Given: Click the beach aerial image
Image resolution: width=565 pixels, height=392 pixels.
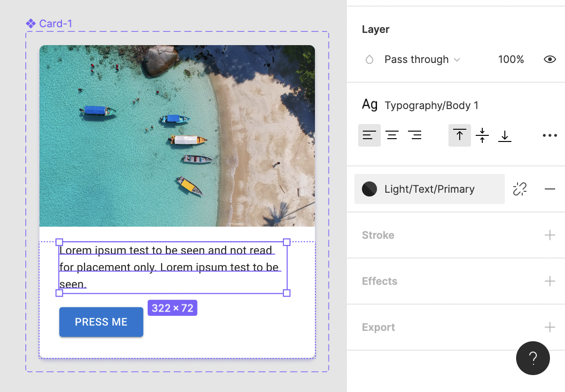Looking at the screenshot, I should pyautogui.click(x=177, y=136).
